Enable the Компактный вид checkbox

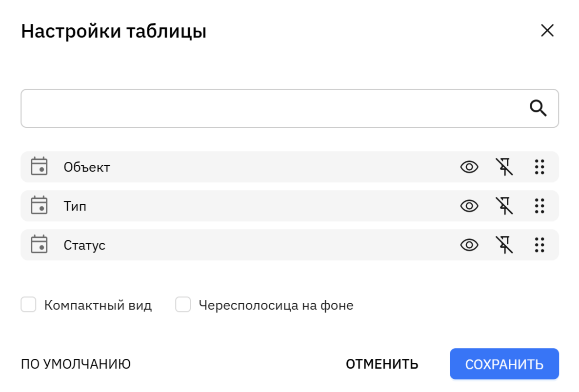tap(28, 305)
